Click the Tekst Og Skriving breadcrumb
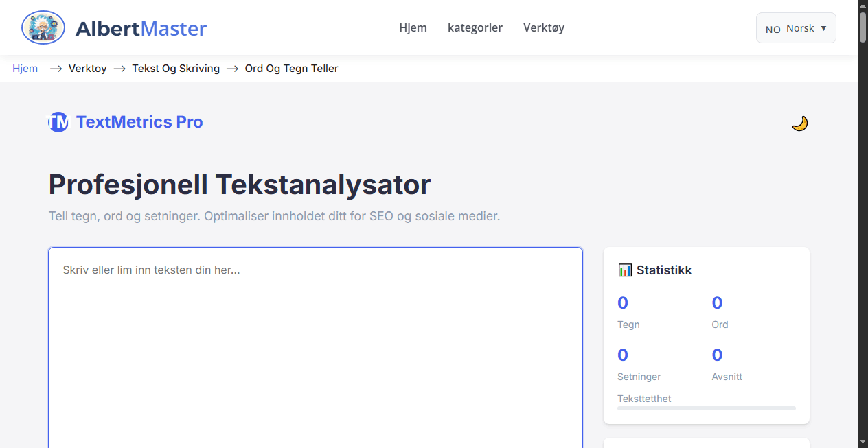Screen dimensions: 868x448 tap(176, 68)
